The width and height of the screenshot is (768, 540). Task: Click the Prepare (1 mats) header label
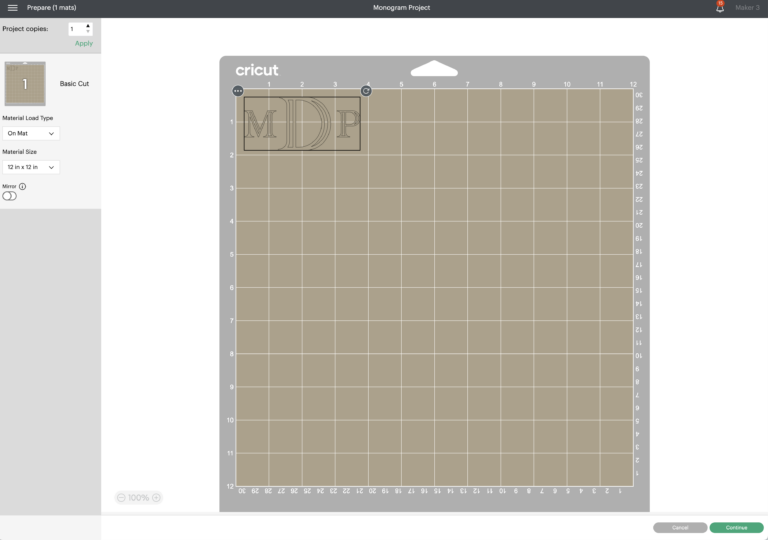tap(51, 8)
